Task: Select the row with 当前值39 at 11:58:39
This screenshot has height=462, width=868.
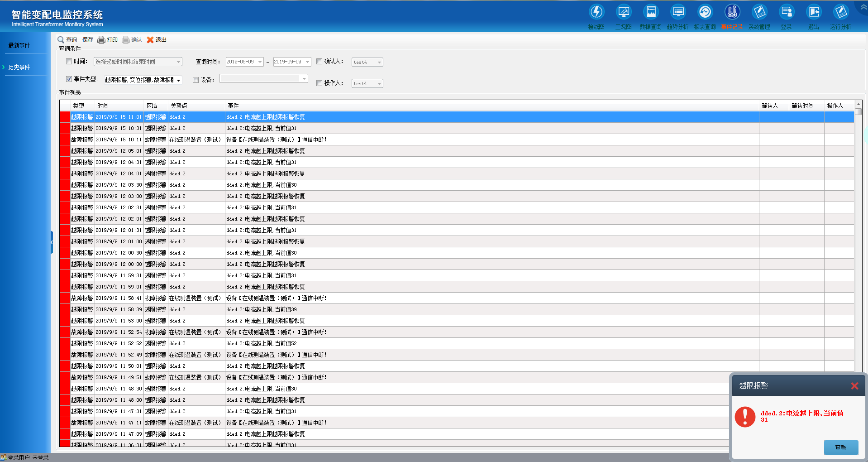Action: tap(457, 309)
